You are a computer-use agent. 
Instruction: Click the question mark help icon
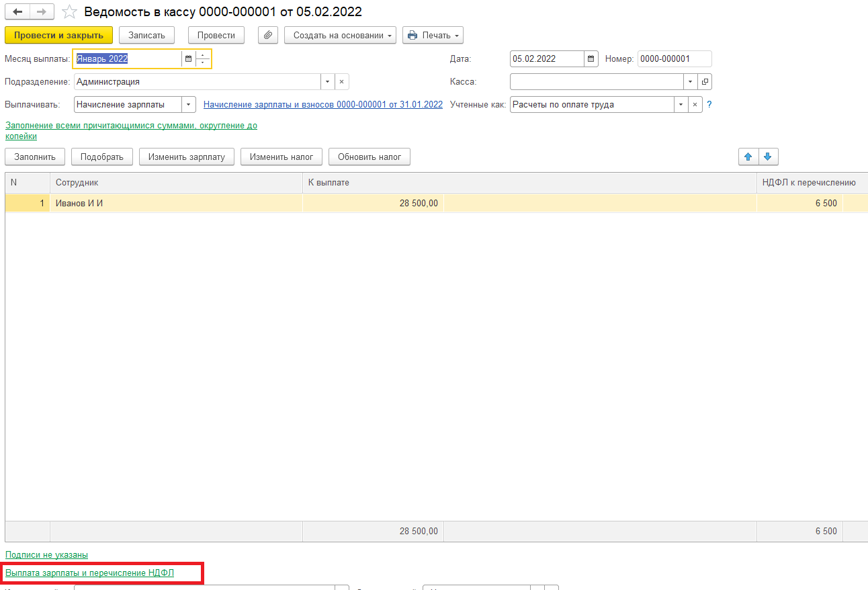pyautogui.click(x=709, y=104)
